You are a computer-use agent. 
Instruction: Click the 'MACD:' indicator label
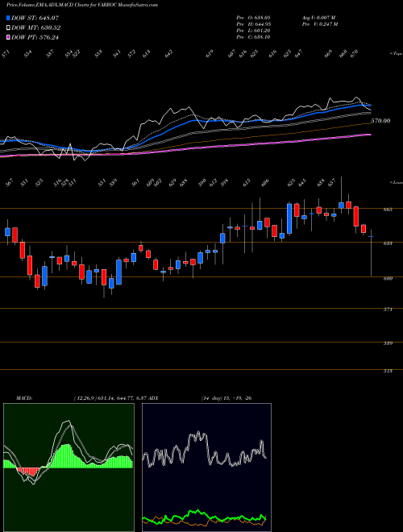click(23, 398)
